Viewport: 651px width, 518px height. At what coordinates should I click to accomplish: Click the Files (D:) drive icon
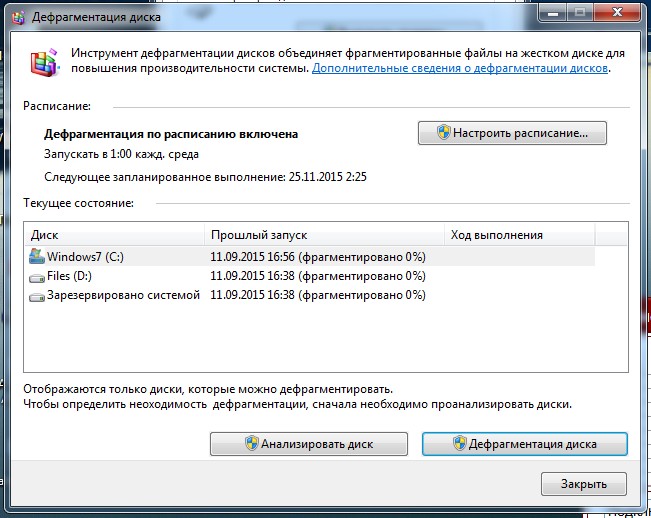click(37, 276)
